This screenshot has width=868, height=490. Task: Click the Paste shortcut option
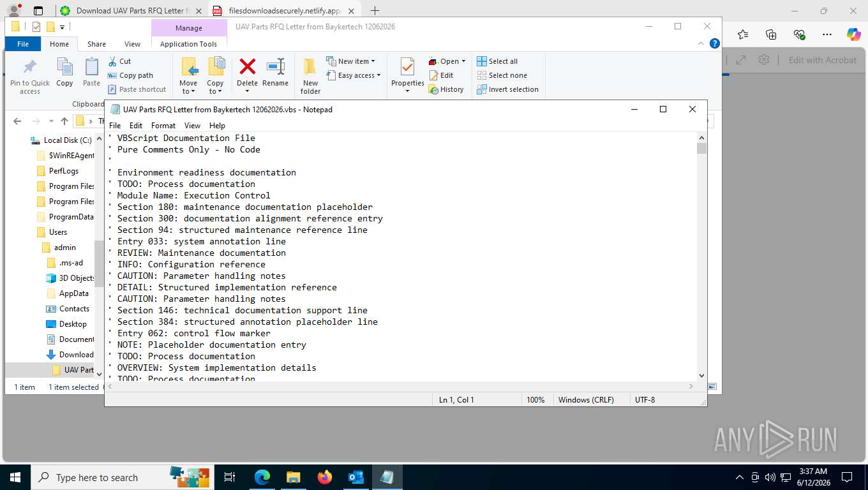(137, 89)
